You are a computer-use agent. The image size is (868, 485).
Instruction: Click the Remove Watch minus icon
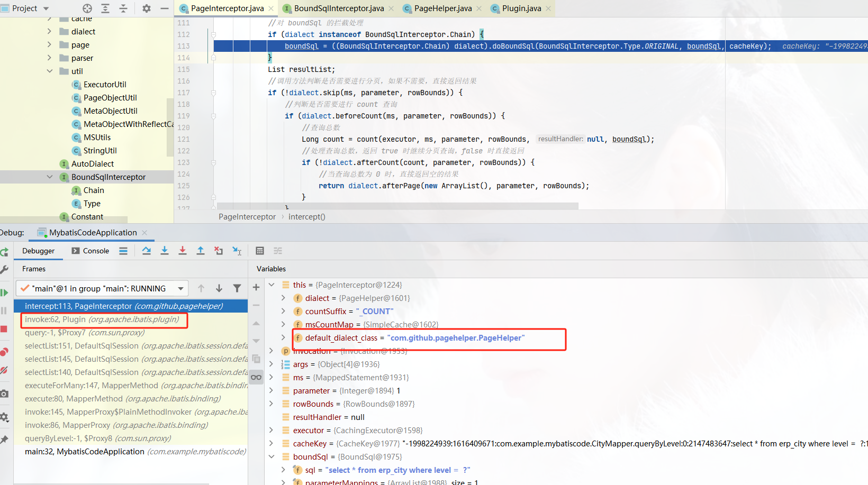coord(256,305)
